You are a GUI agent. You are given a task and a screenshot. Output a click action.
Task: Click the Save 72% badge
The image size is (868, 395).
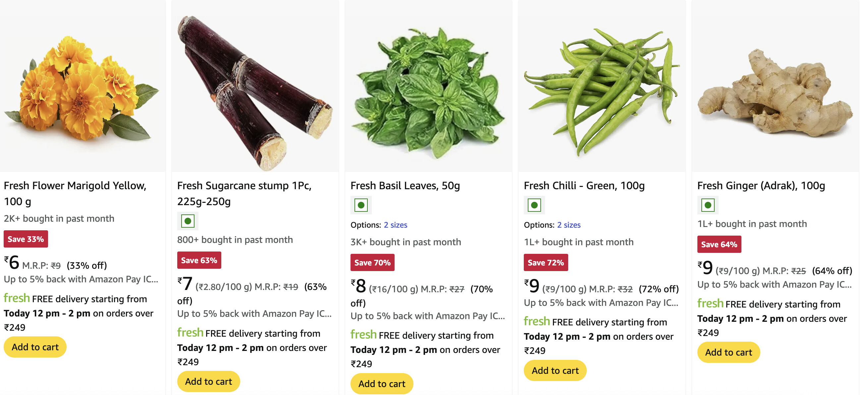(x=546, y=262)
